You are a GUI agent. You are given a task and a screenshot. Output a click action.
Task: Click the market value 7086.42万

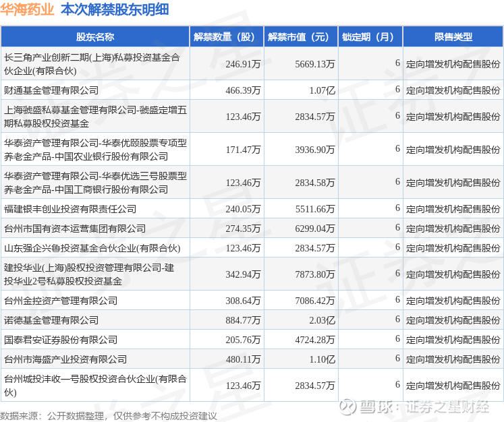315,301
